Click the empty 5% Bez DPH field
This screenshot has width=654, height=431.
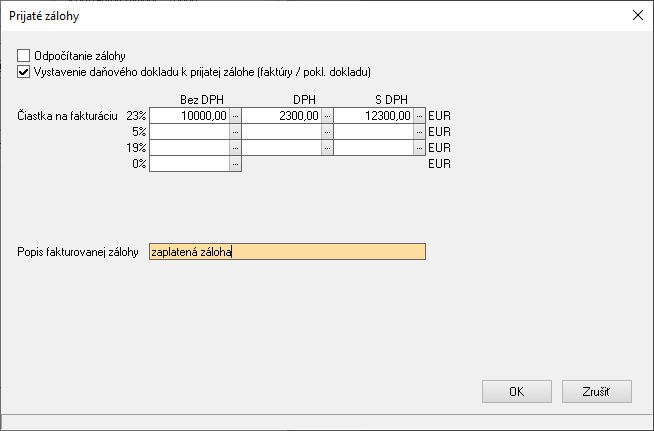(189, 132)
